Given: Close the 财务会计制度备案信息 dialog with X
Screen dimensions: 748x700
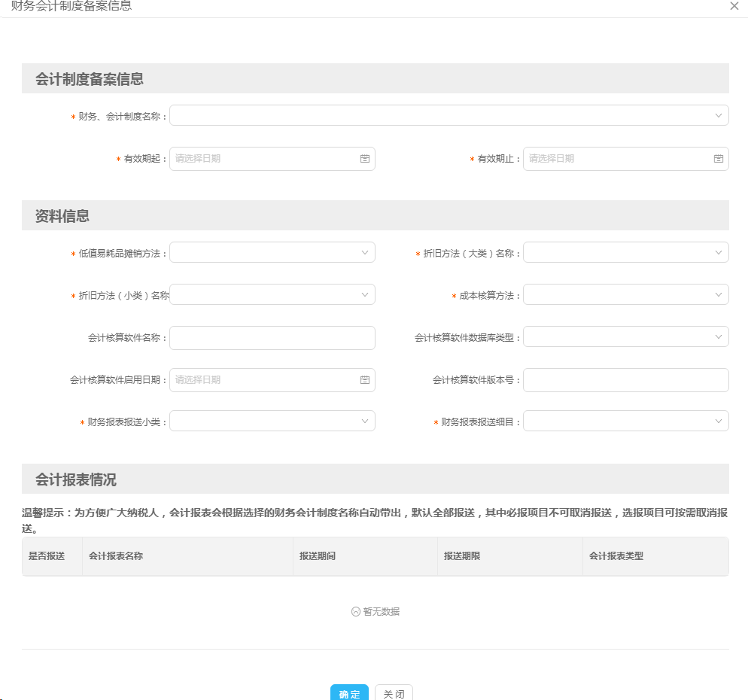Looking at the screenshot, I should click(x=734, y=6).
